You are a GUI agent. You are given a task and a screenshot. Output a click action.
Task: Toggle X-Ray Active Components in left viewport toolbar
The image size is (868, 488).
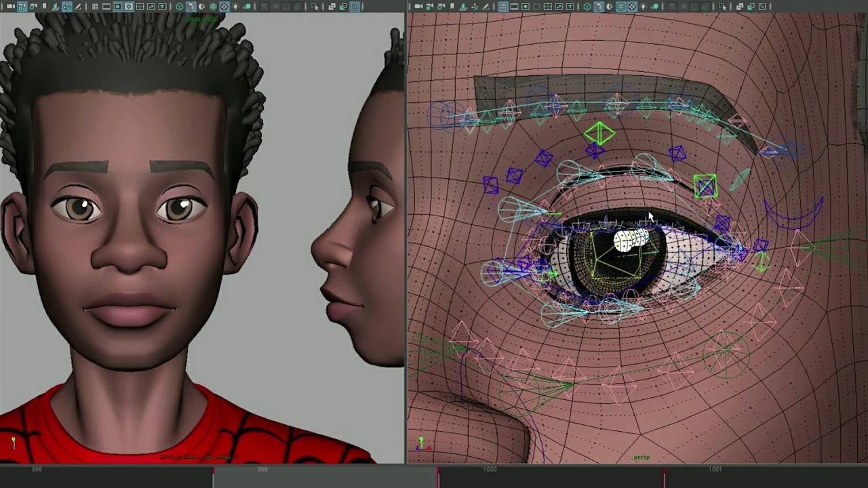tap(355, 7)
